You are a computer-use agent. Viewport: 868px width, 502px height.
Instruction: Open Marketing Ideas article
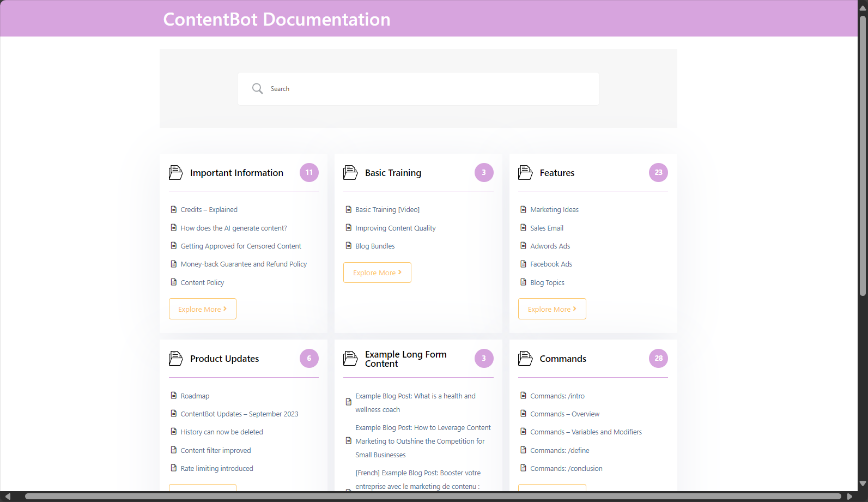click(554, 210)
